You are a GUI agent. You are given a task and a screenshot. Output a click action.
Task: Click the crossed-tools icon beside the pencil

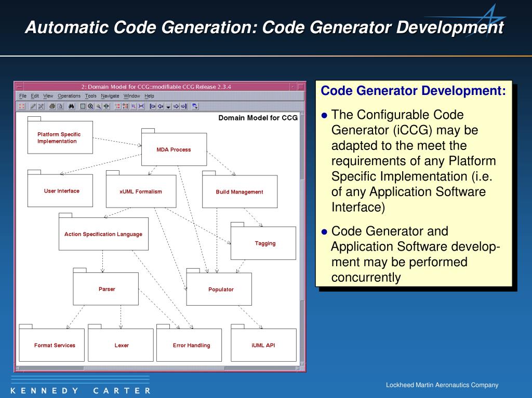[41, 106]
